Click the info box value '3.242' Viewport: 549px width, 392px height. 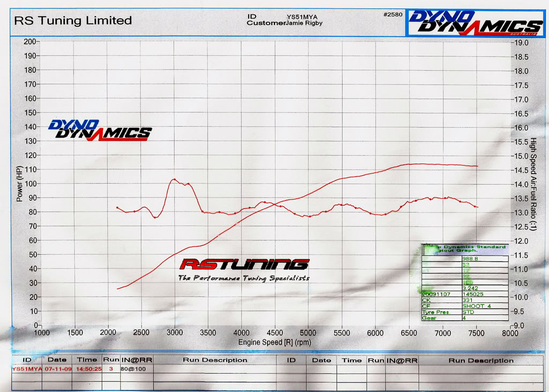(x=470, y=289)
